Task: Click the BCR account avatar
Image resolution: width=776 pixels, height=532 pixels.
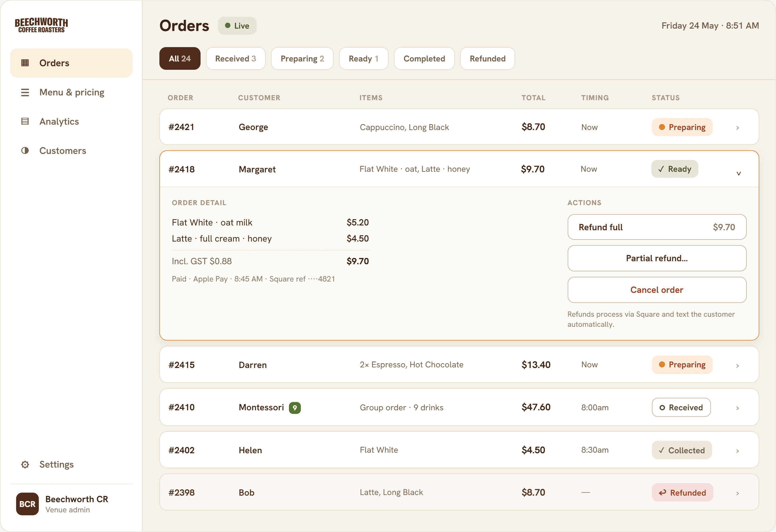Action: pos(27,504)
